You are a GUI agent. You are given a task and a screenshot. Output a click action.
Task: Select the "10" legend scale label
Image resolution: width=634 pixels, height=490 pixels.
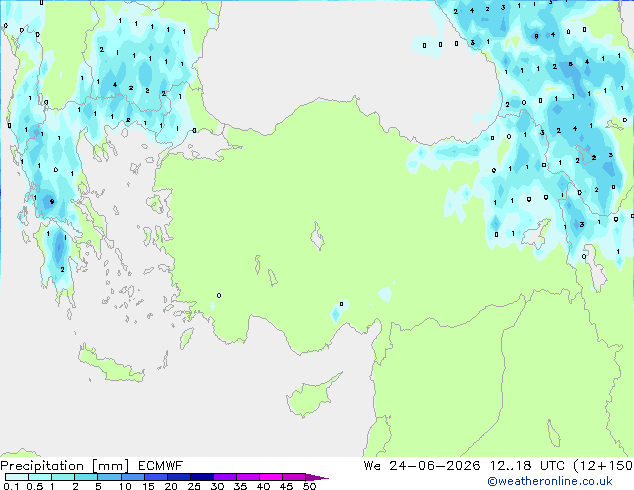[125, 486]
